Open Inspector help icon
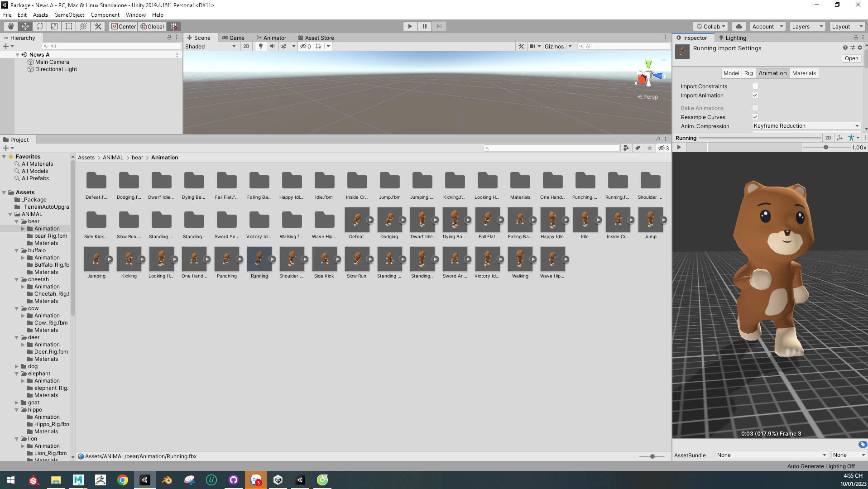The width and height of the screenshot is (868, 489). tap(845, 48)
